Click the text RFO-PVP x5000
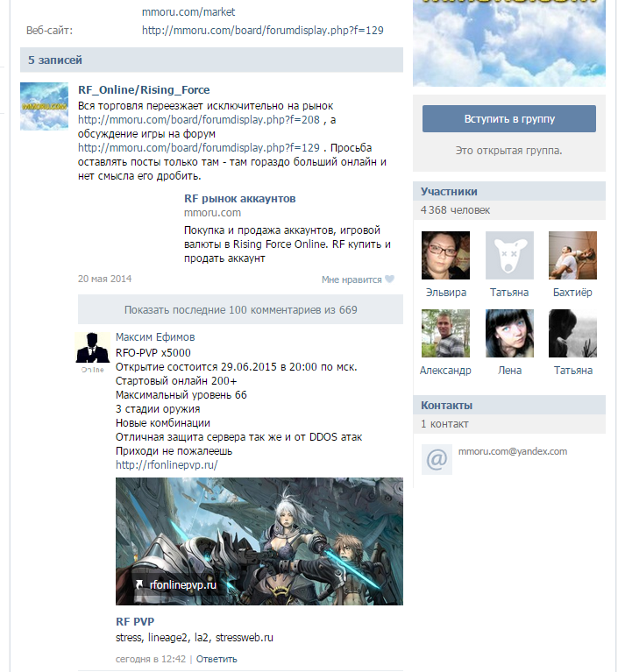 (x=153, y=353)
